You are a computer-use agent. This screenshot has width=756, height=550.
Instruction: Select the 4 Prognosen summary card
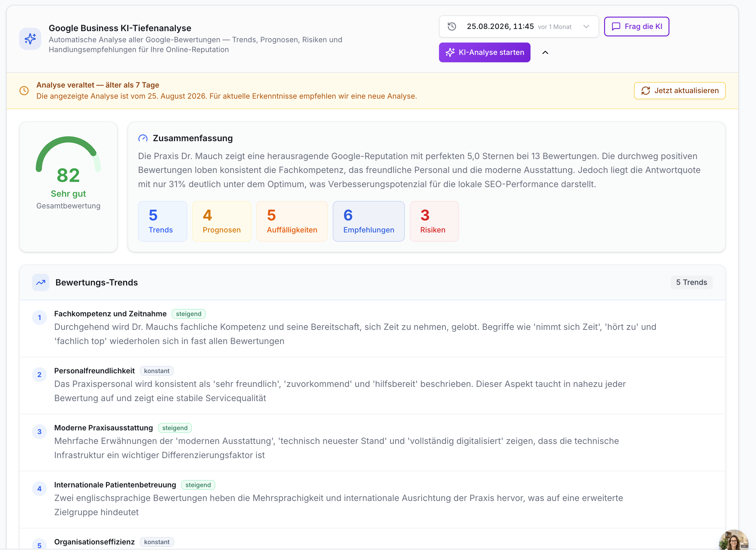[222, 221]
